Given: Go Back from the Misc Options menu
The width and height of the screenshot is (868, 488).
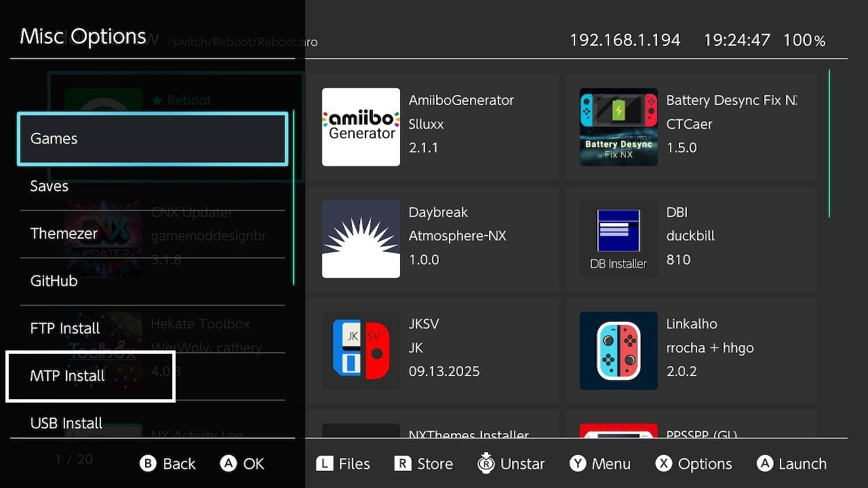Looking at the screenshot, I should [167, 464].
